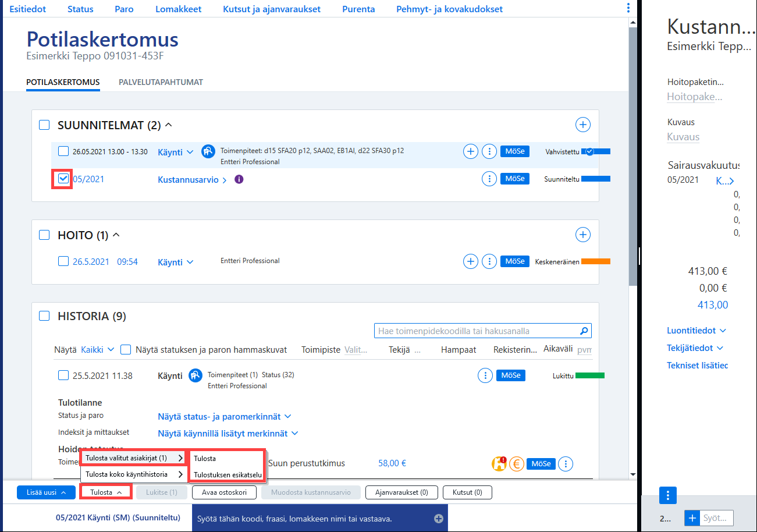Viewport: 757px width, 532px height.
Task: Tick the SUUNNITELMAT section checkbox
Action: pyautogui.click(x=44, y=125)
